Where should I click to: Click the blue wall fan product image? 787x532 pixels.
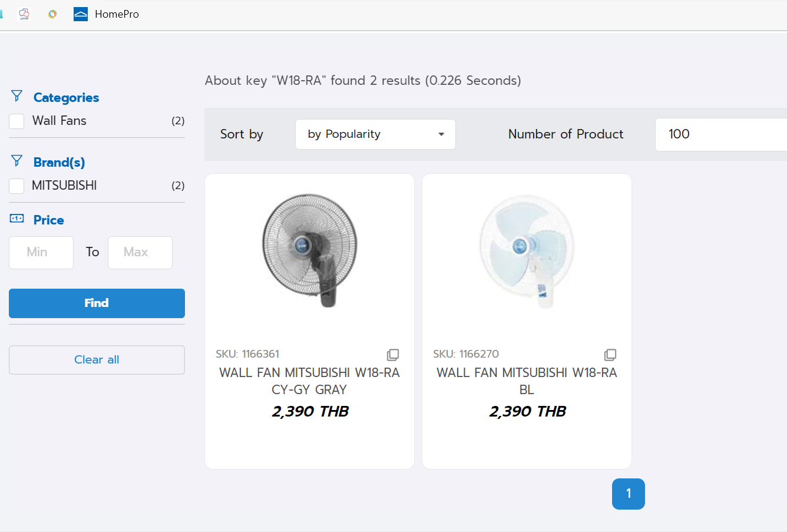point(527,250)
